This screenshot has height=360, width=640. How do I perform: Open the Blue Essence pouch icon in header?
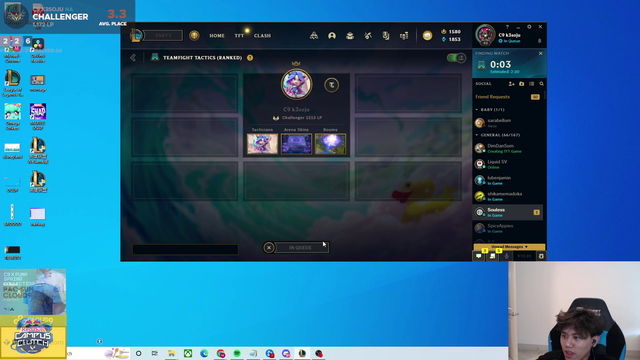[x=427, y=36]
